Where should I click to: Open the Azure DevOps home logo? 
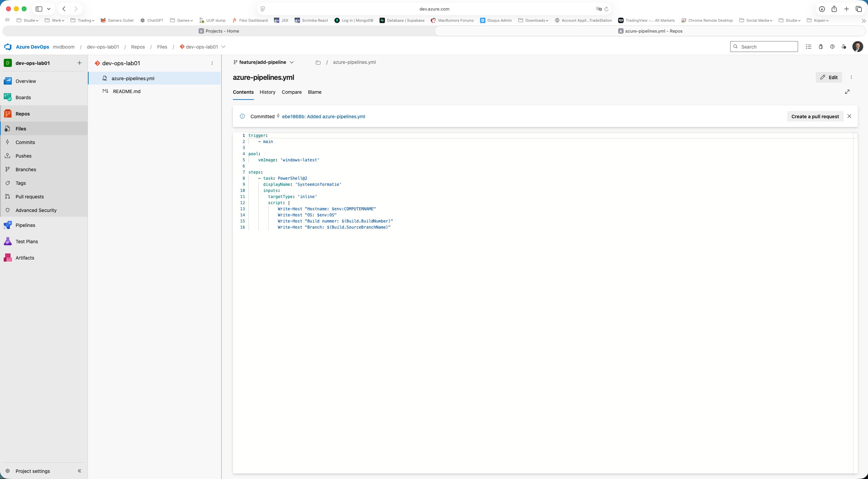point(8,47)
